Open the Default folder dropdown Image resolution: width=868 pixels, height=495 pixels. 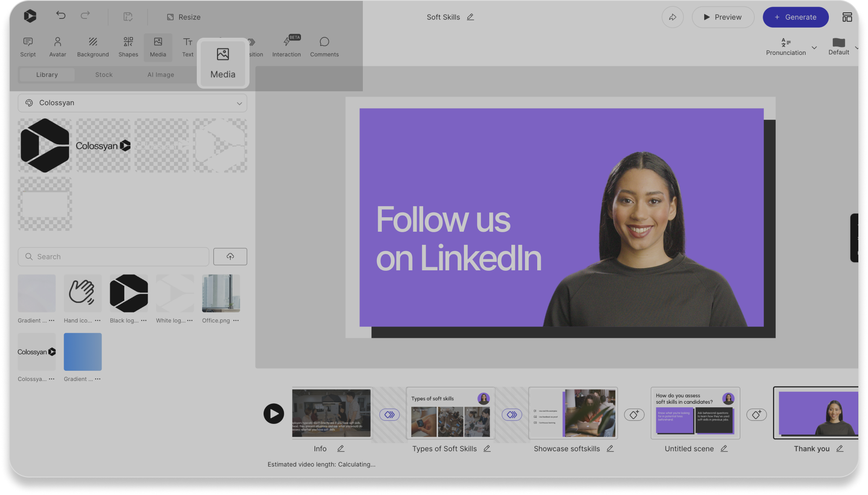tap(843, 47)
